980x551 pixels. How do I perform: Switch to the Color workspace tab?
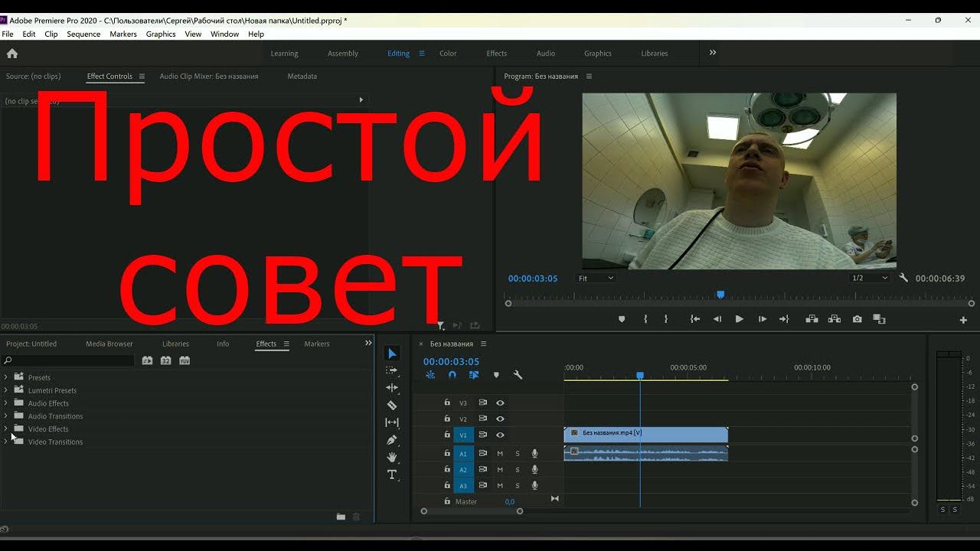click(448, 54)
